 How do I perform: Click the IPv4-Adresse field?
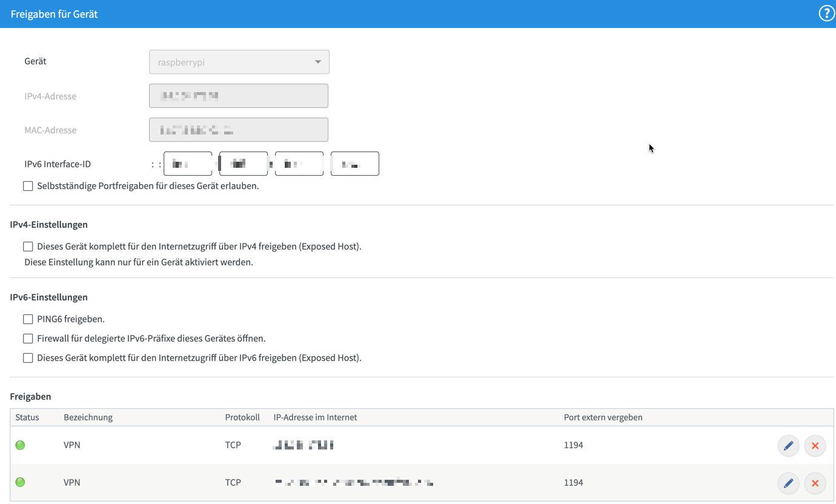(x=239, y=96)
